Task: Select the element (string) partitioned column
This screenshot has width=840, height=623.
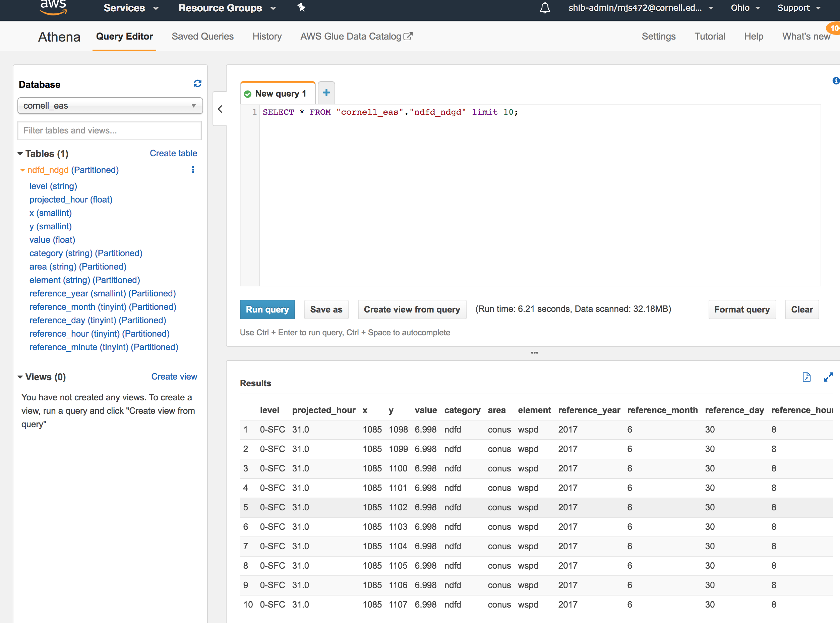Action: (x=85, y=280)
